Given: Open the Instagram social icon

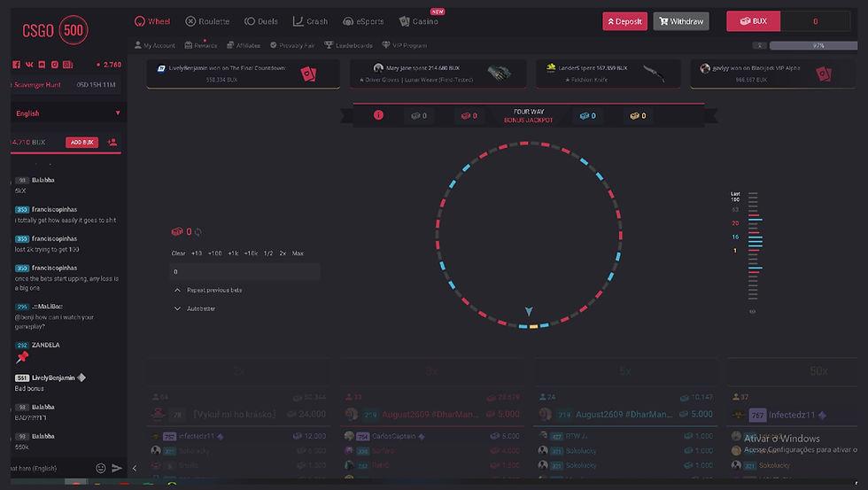Looking at the screenshot, I should [54, 65].
